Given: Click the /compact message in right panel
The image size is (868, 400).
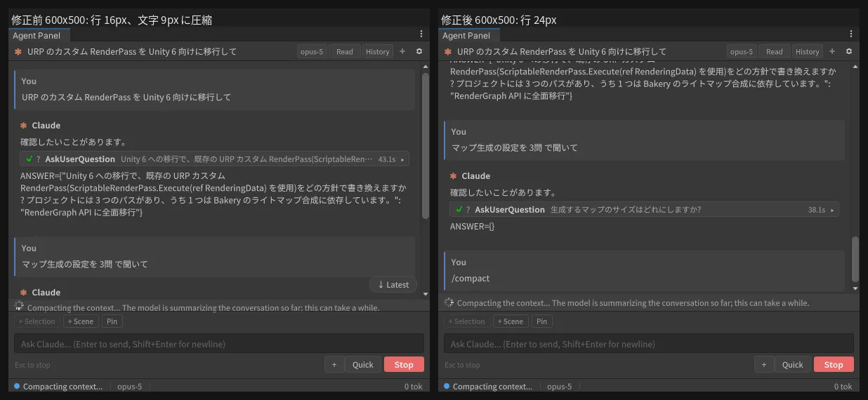Looking at the screenshot, I should pos(471,278).
